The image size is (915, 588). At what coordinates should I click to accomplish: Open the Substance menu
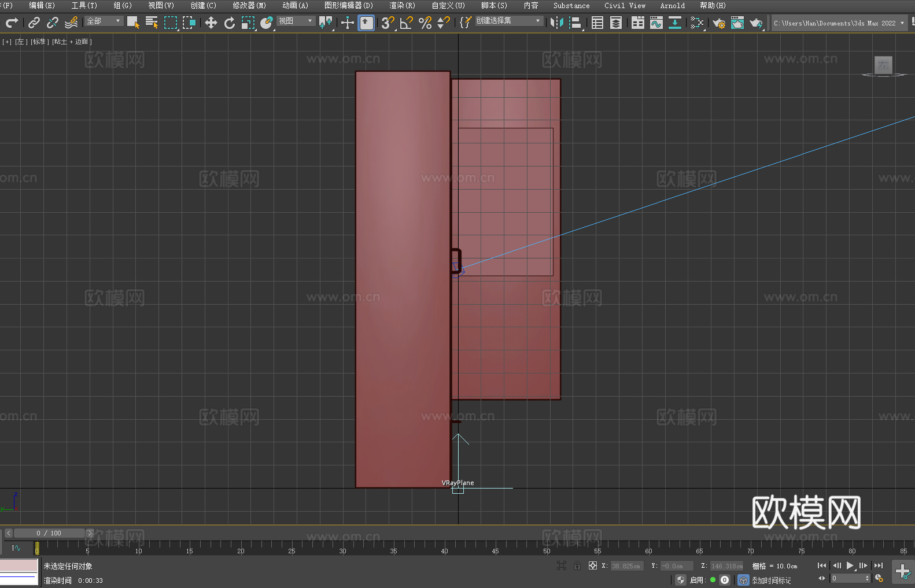(571, 5)
